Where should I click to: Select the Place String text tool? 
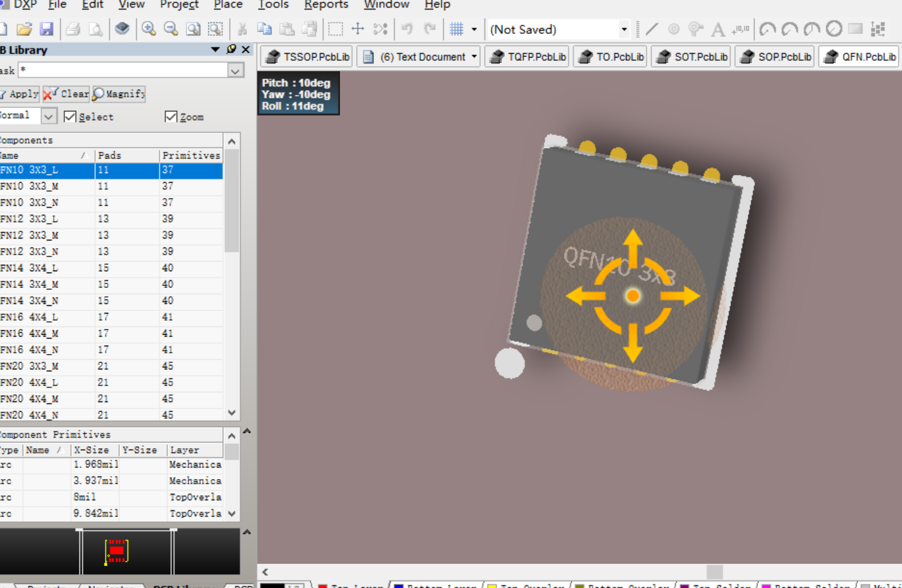pos(718,29)
